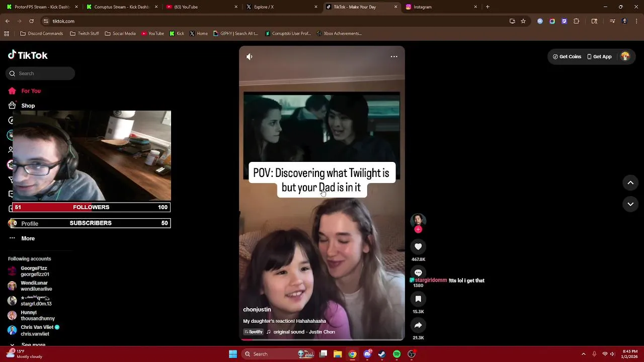Open the TikTok profile avatar menu
644x362 pixels.
click(625, 56)
